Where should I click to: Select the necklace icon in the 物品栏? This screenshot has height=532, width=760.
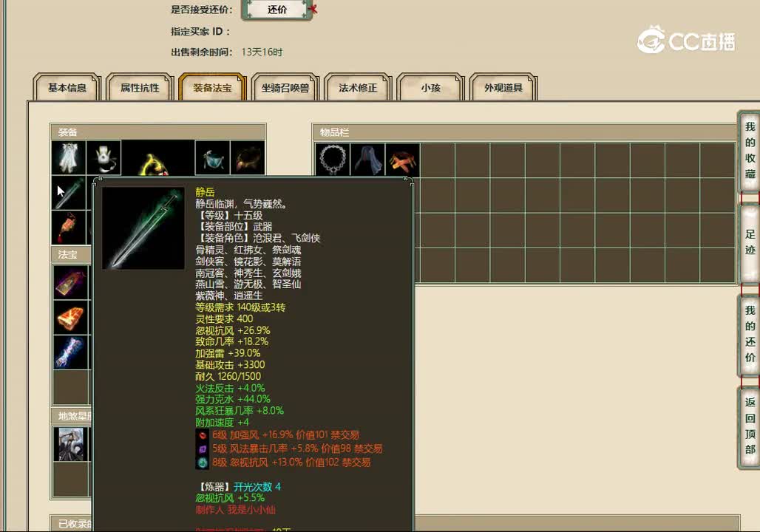pyautogui.click(x=332, y=160)
